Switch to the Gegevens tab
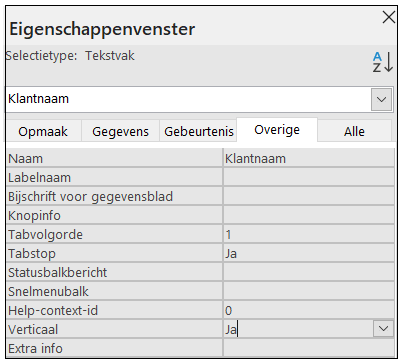The width and height of the screenshot is (402, 362). 120,131
